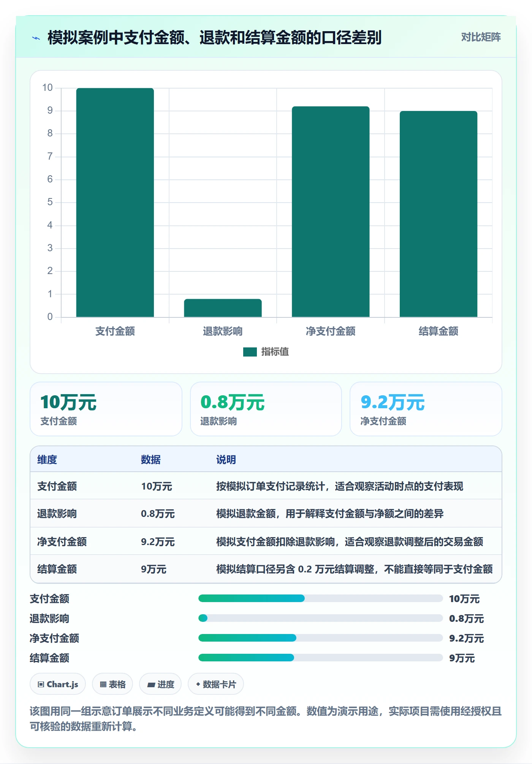This screenshot has height=764, width=532.
Task: Click x-axis label 支付金额 under chart
Action: coord(115,331)
